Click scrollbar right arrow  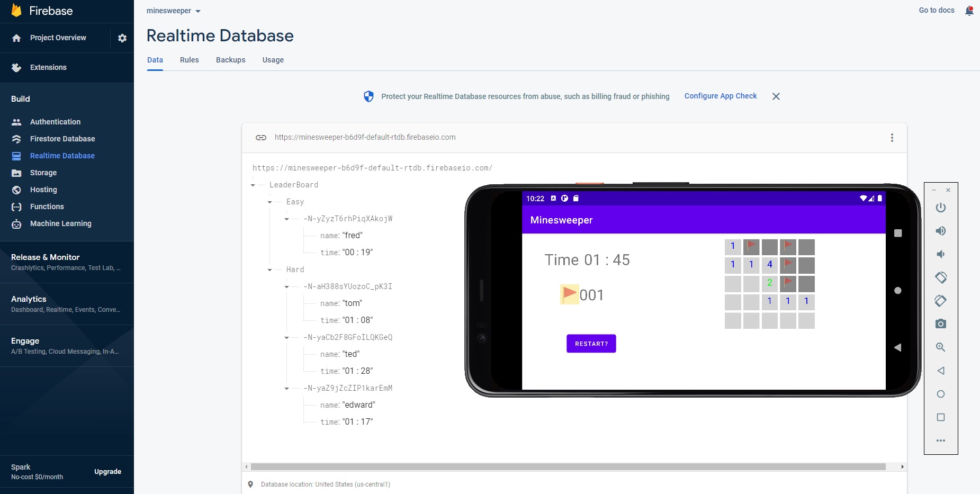(903, 467)
